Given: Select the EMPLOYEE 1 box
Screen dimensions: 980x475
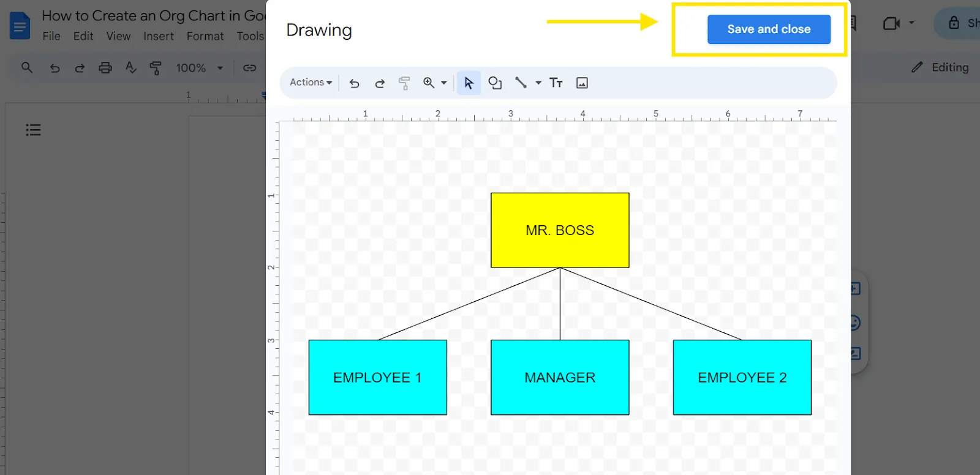Looking at the screenshot, I should pos(377,378).
